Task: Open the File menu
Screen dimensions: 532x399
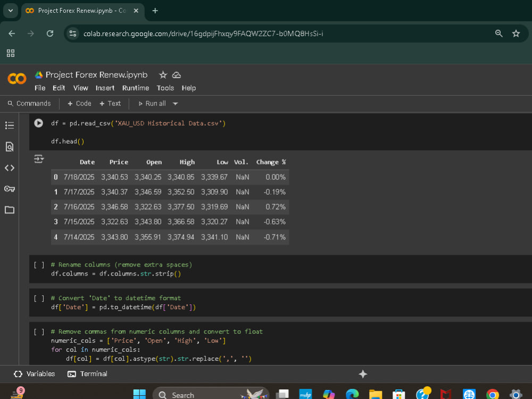Action: point(40,88)
